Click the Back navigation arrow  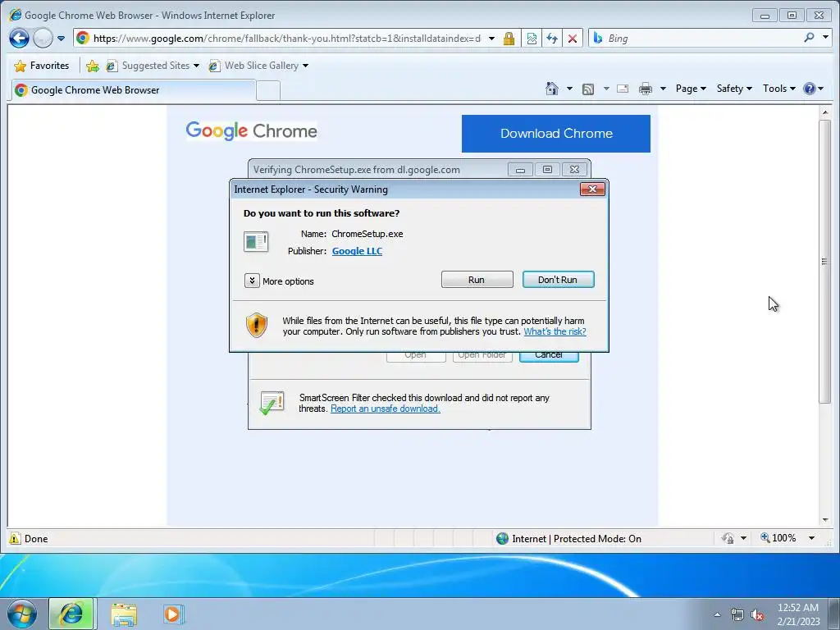20,38
